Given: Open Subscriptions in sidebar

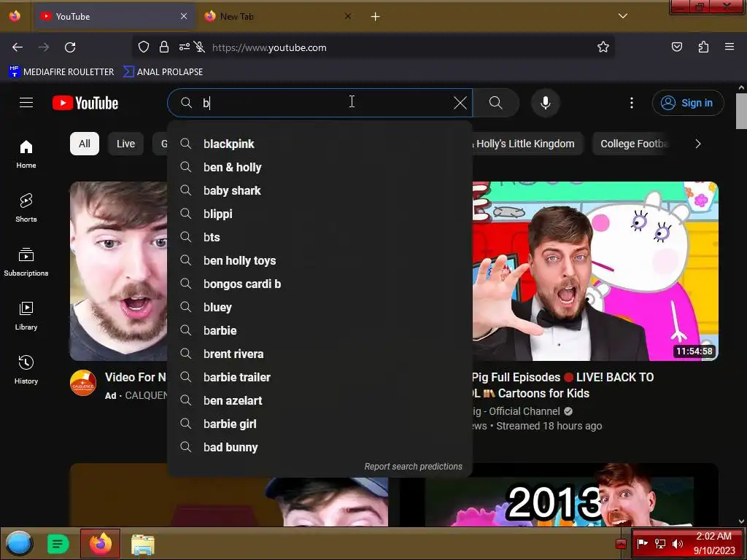Looking at the screenshot, I should tap(26, 262).
